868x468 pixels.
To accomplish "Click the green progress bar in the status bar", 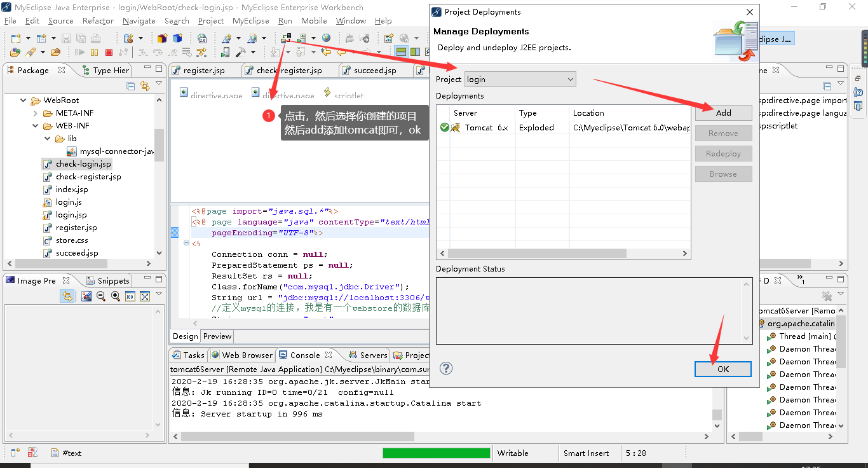I will coord(436,453).
